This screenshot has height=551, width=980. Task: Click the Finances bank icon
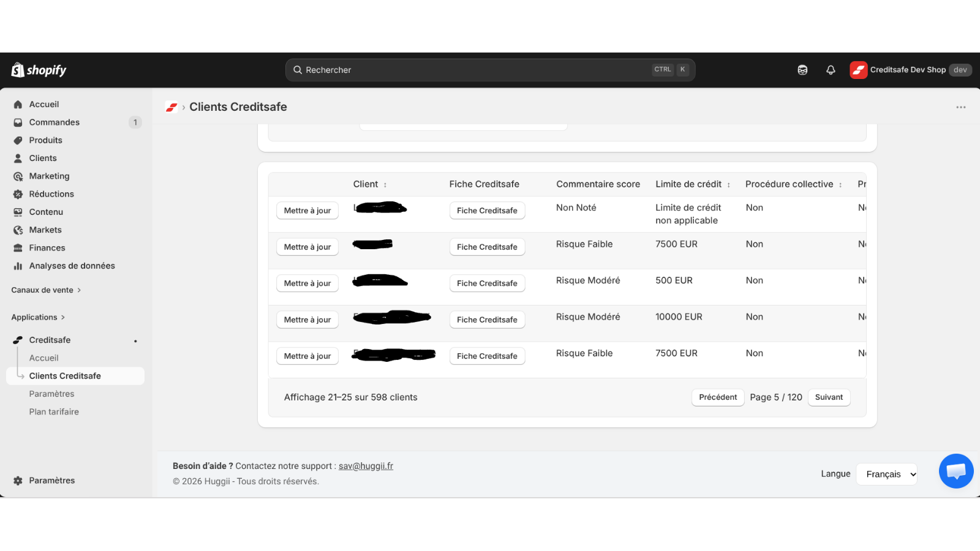pos(18,248)
